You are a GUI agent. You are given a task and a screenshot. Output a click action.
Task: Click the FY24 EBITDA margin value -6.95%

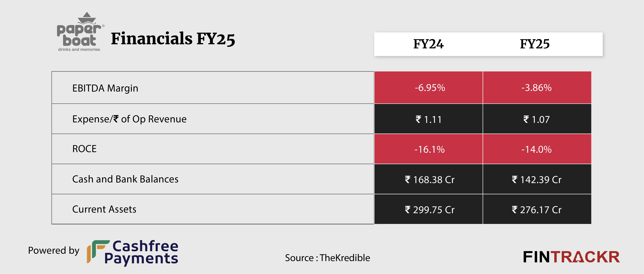click(x=430, y=88)
